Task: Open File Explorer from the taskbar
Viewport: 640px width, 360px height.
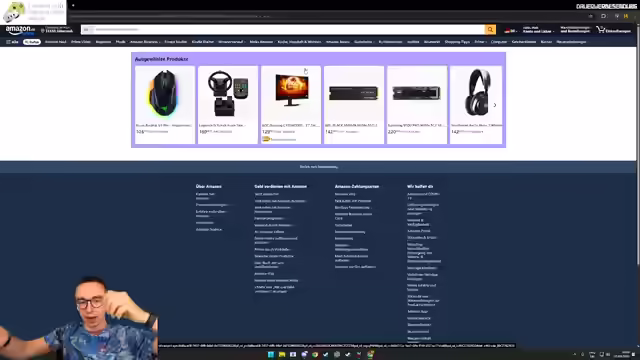Action: [282, 355]
